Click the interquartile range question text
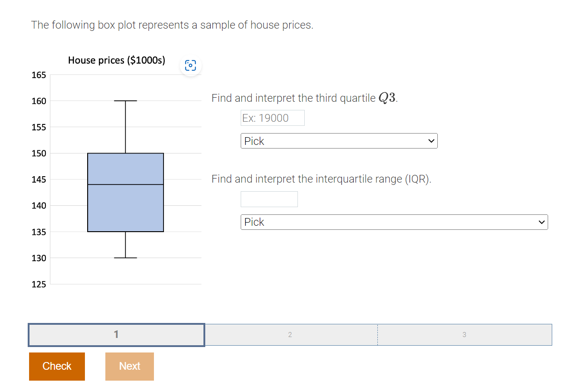This screenshot has width=584, height=392. click(322, 179)
